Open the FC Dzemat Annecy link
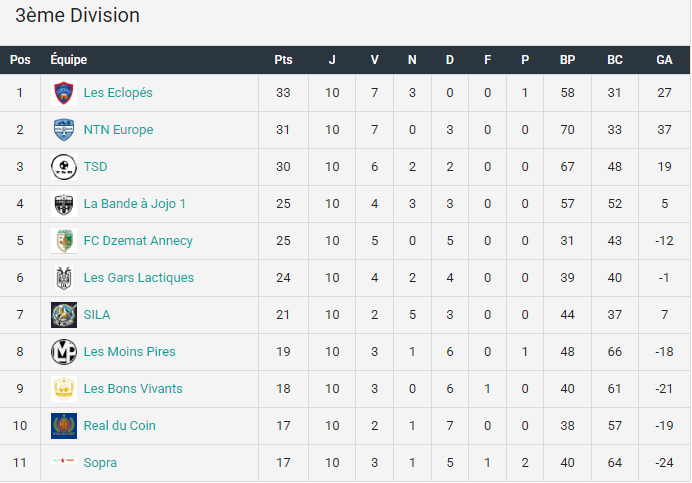 pos(138,241)
